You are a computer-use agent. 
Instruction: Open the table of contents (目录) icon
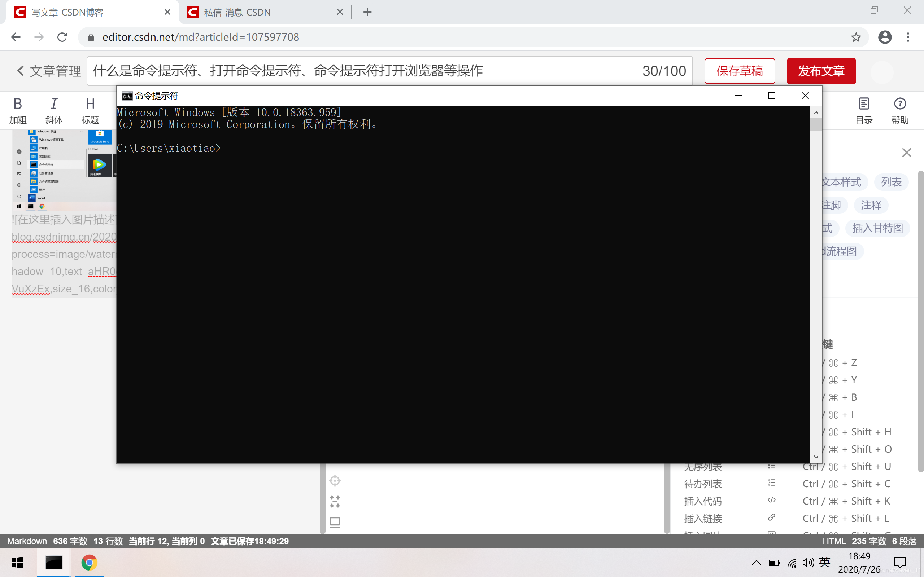tap(864, 104)
